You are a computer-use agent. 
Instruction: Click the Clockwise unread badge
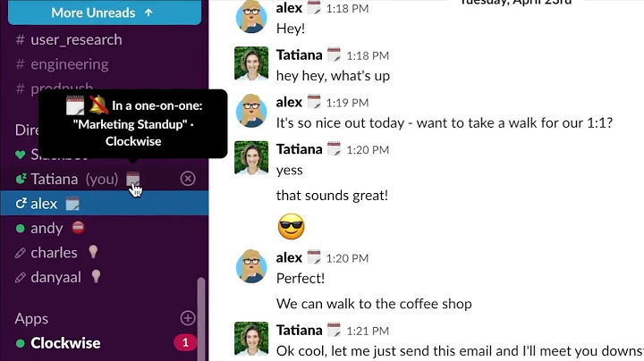tap(184, 343)
